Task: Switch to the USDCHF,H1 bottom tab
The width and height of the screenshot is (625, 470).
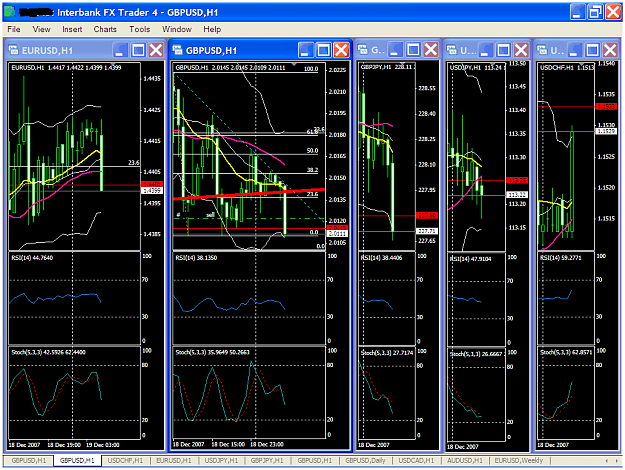Action: click(x=125, y=460)
